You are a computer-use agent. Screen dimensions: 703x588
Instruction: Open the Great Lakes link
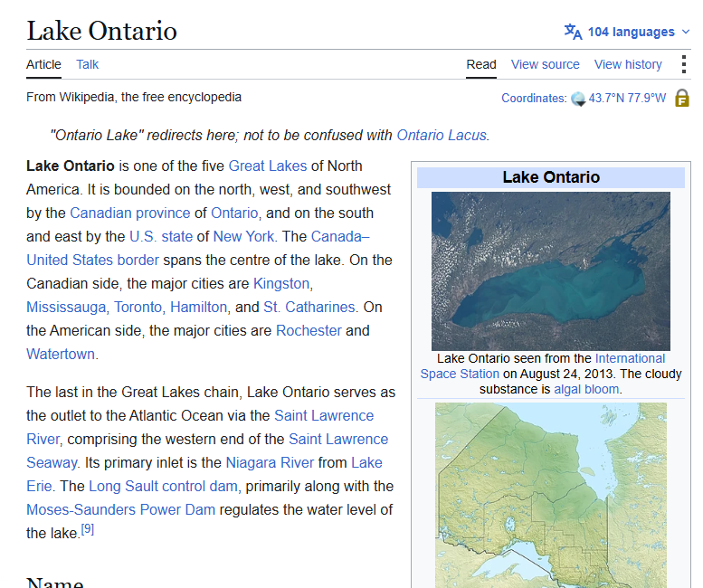tap(268, 166)
